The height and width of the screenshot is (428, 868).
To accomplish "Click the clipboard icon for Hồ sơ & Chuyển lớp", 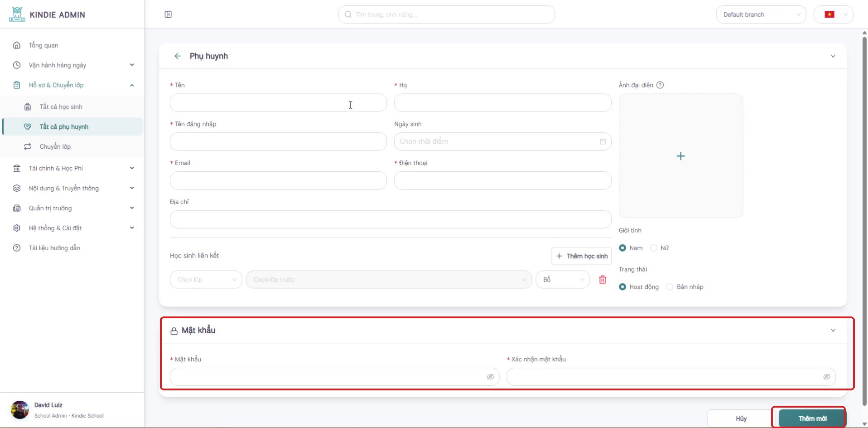I will (x=17, y=85).
